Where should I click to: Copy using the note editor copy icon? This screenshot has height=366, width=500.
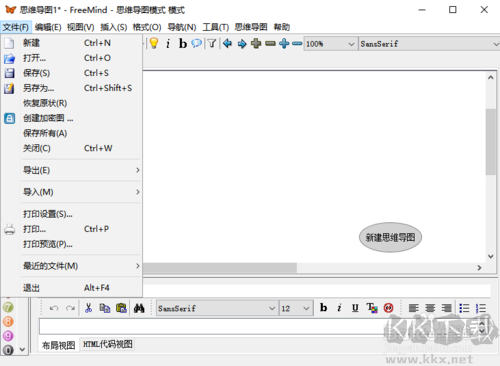coord(105,308)
